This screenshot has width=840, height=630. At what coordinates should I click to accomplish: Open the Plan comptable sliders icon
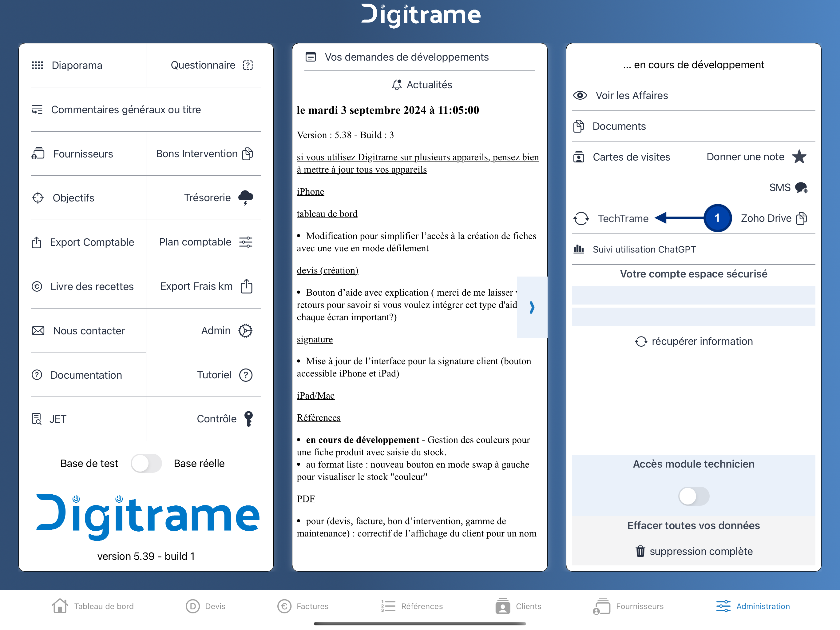pyautogui.click(x=246, y=242)
